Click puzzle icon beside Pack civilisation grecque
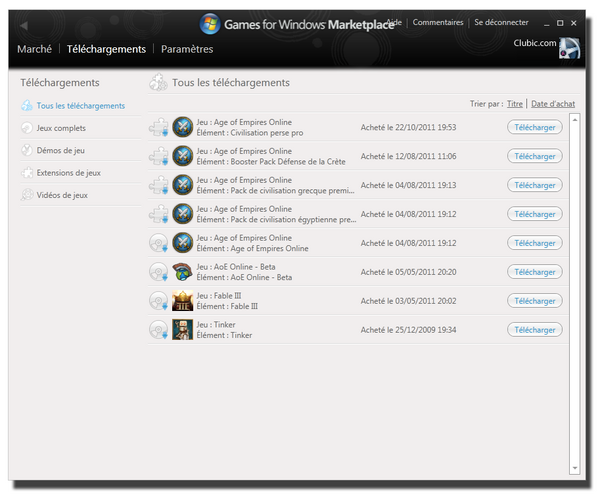600x499 pixels. 159,185
